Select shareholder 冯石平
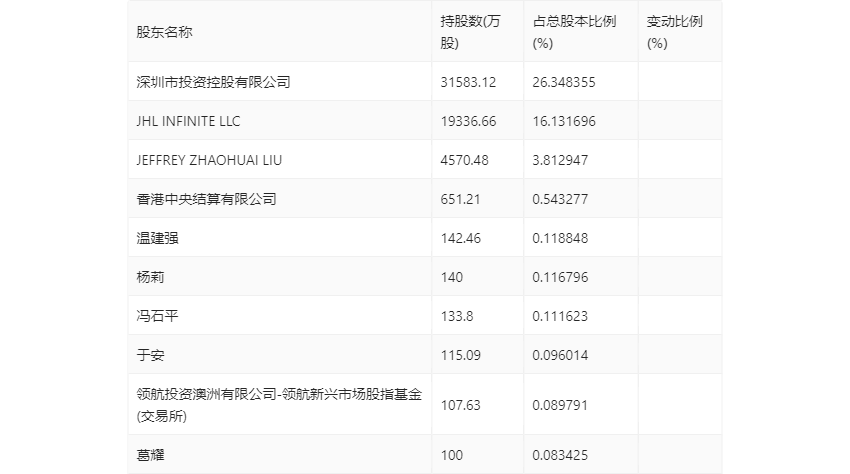This screenshot has height=474, width=850. [x=157, y=316]
